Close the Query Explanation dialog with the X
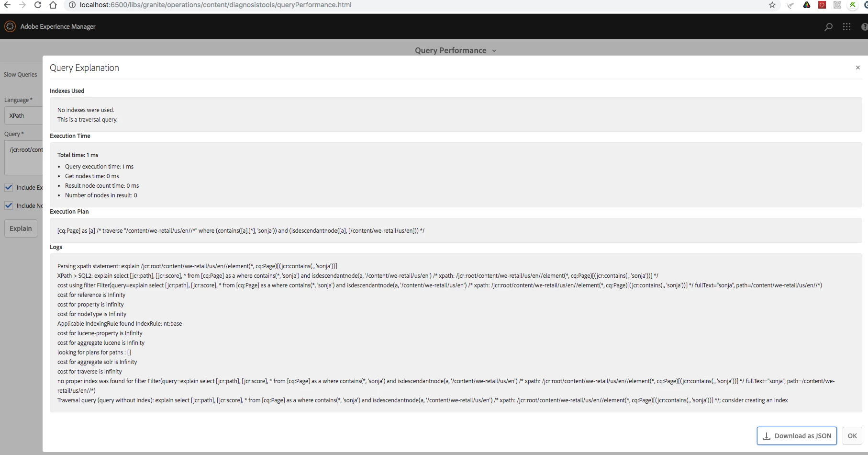Viewport: 868px width, 455px height. click(857, 68)
